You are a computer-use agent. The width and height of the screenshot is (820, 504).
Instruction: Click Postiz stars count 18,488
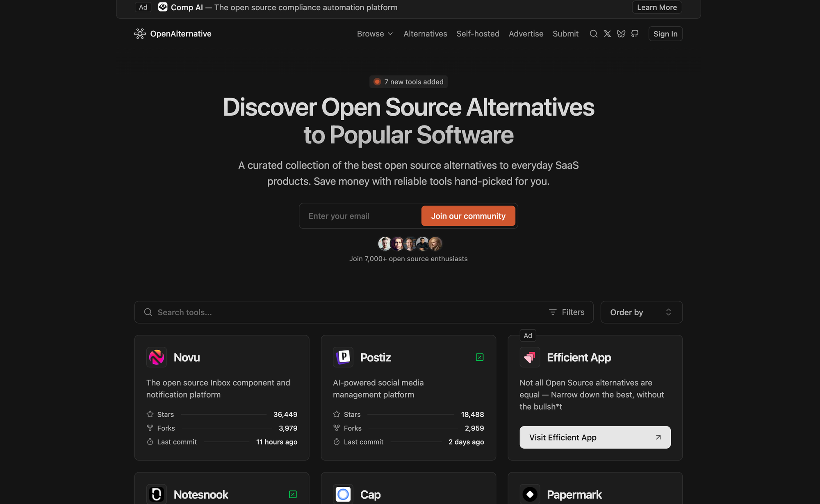(x=472, y=414)
